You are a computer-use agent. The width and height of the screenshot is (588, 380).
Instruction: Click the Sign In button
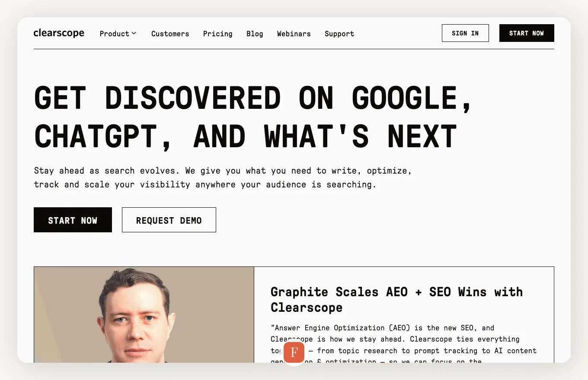[465, 33]
